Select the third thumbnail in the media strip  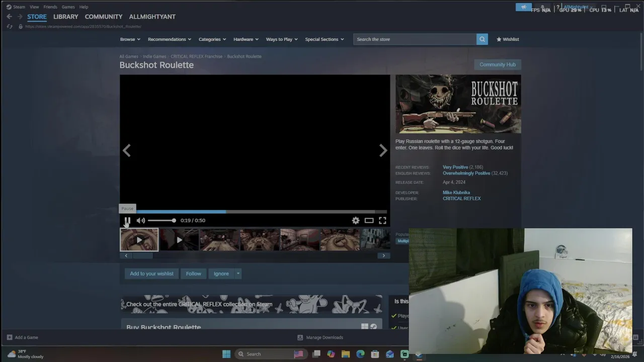coord(219,240)
